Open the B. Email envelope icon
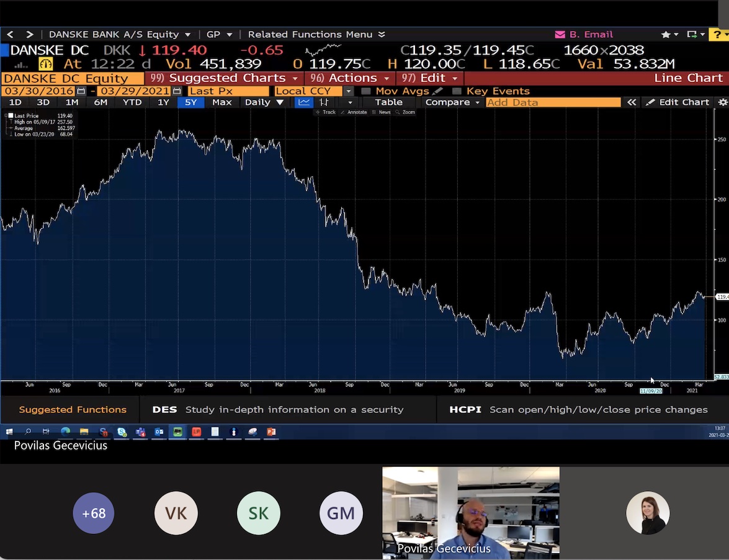Image resolution: width=729 pixels, height=560 pixels. (560, 35)
